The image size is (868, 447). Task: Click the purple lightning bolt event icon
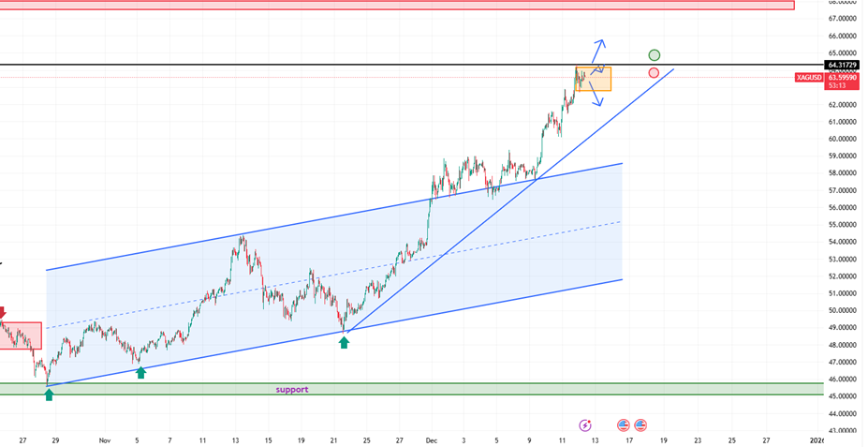point(585,425)
